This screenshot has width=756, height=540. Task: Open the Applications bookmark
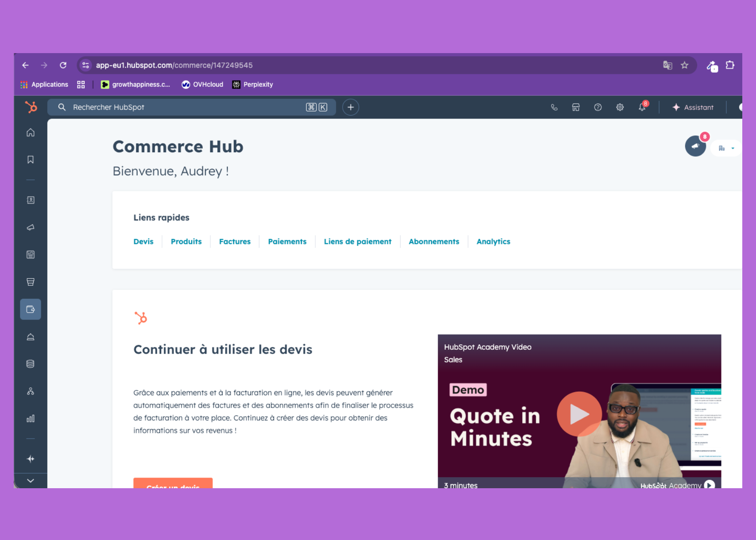(x=44, y=85)
